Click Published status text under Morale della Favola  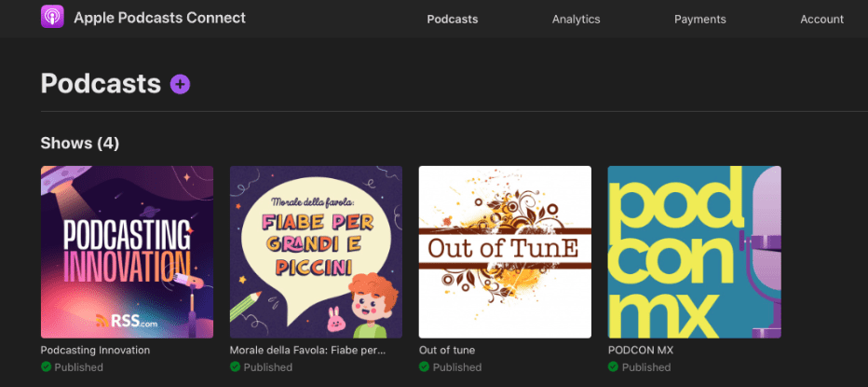(268, 367)
